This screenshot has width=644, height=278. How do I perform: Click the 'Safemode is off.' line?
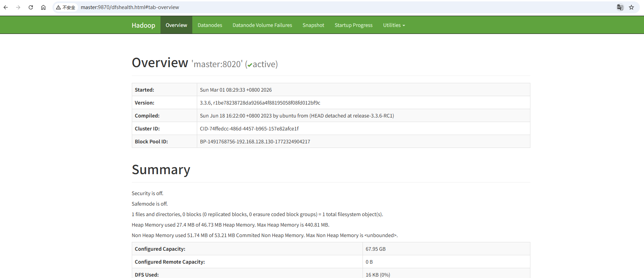coord(150,204)
